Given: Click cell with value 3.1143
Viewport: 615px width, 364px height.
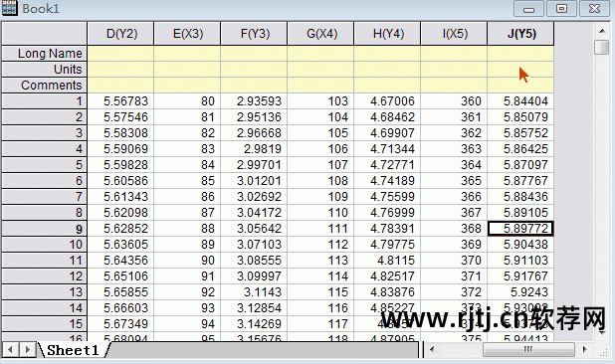Looking at the screenshot, I should point(254,292).
